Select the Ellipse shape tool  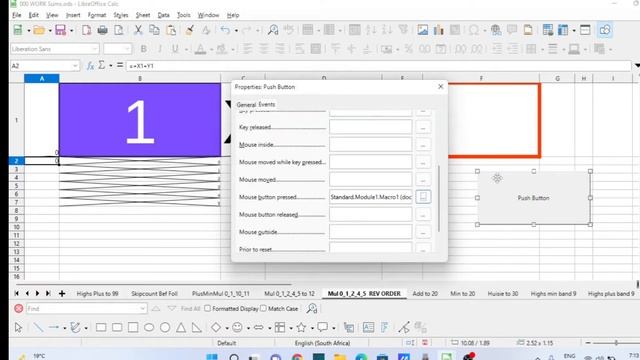click(149, 327)
